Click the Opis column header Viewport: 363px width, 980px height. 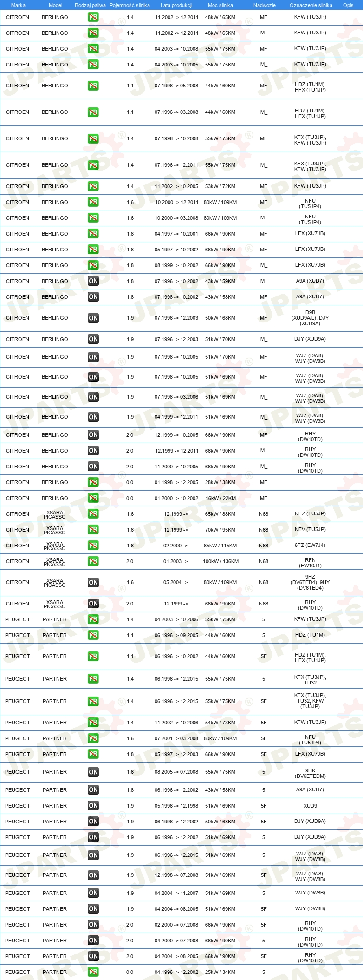click(348, 5)
